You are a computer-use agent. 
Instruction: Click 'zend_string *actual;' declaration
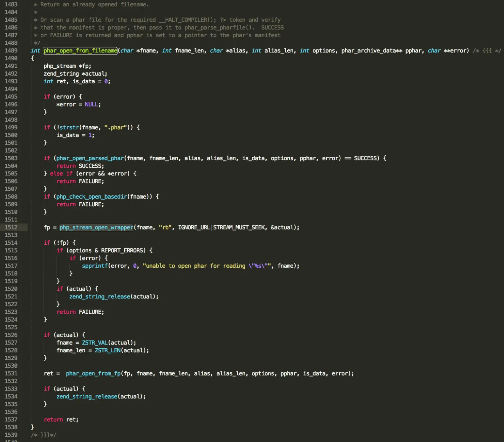pos(75,74)
